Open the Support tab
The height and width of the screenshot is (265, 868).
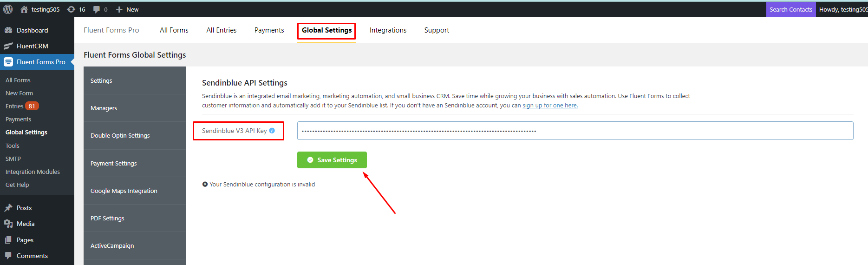click(x=437, y=30)
